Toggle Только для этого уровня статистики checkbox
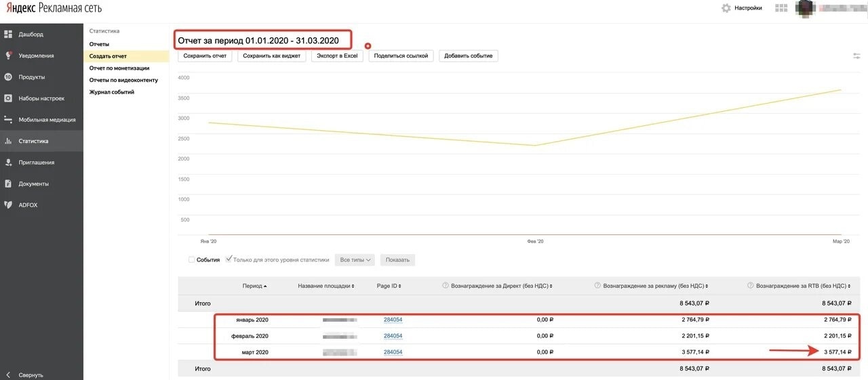 (x=229, y=259)
